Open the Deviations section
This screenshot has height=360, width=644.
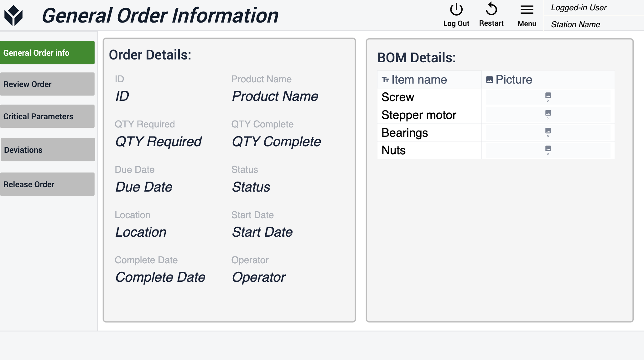(x=48, y=150)
